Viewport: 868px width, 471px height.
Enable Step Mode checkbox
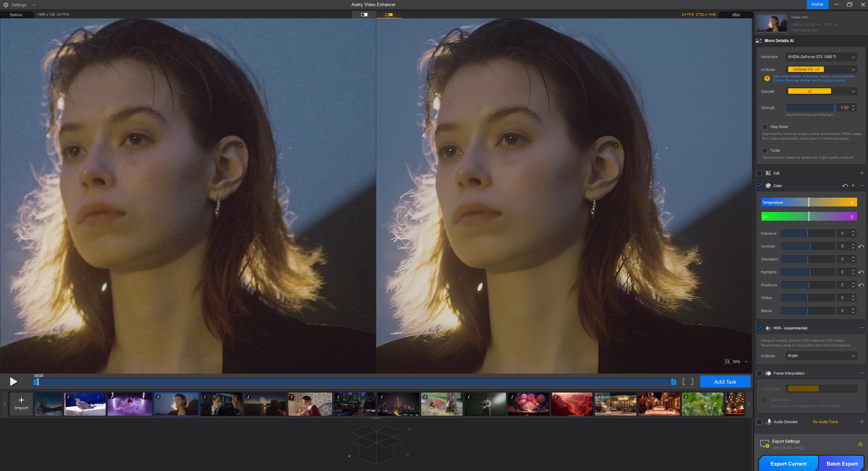pos(765,127)
